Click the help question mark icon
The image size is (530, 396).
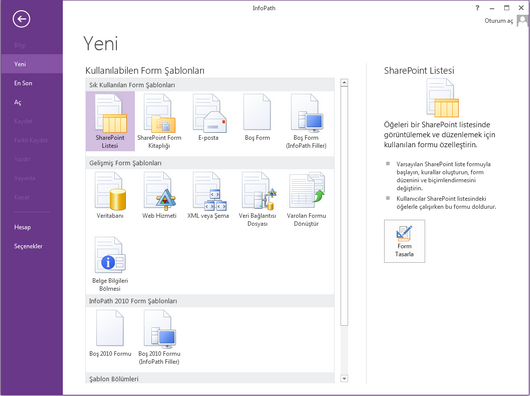tap(477, 8)
